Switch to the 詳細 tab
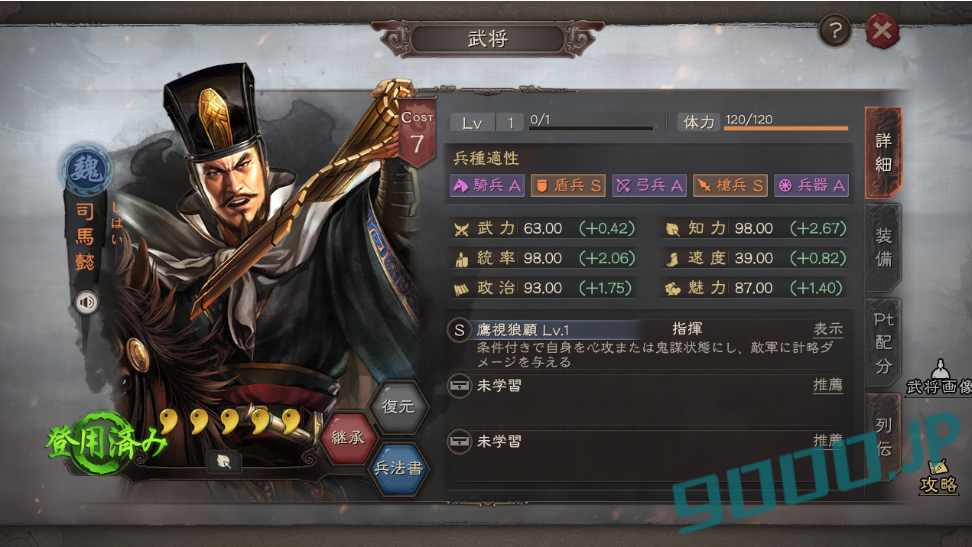The height and width of the screenshot is (547, 972). tap(883, 153)
